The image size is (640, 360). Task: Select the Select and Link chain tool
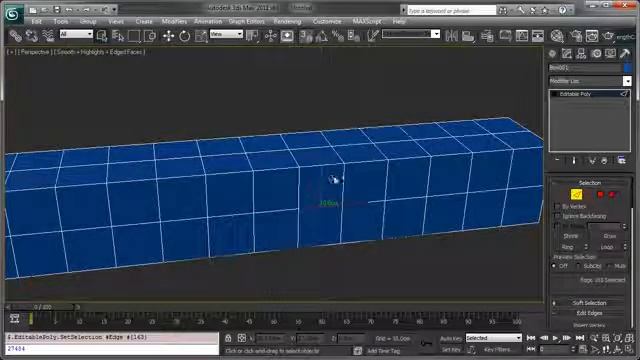point(16,36)
